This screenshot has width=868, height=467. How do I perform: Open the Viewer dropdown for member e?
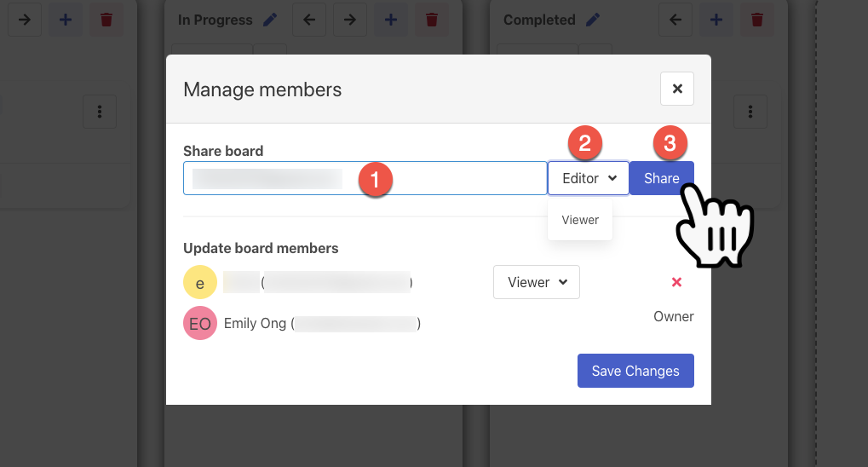(x=537, y=282)
